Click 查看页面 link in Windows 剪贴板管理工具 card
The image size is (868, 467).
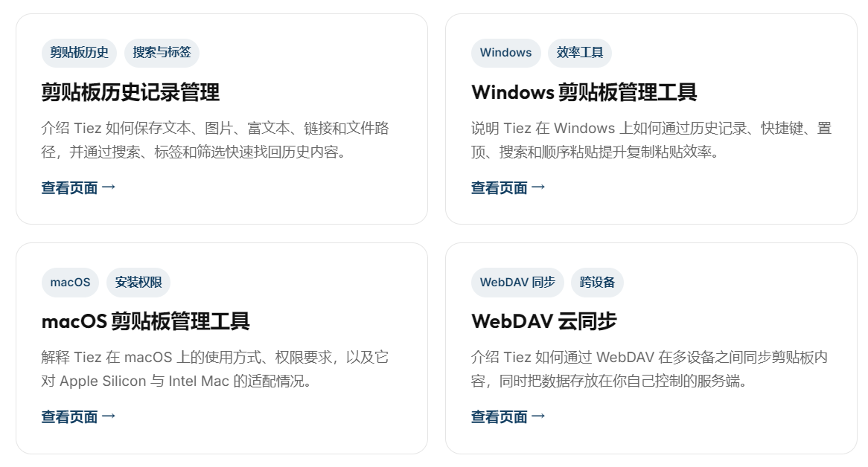coord(508,188)
